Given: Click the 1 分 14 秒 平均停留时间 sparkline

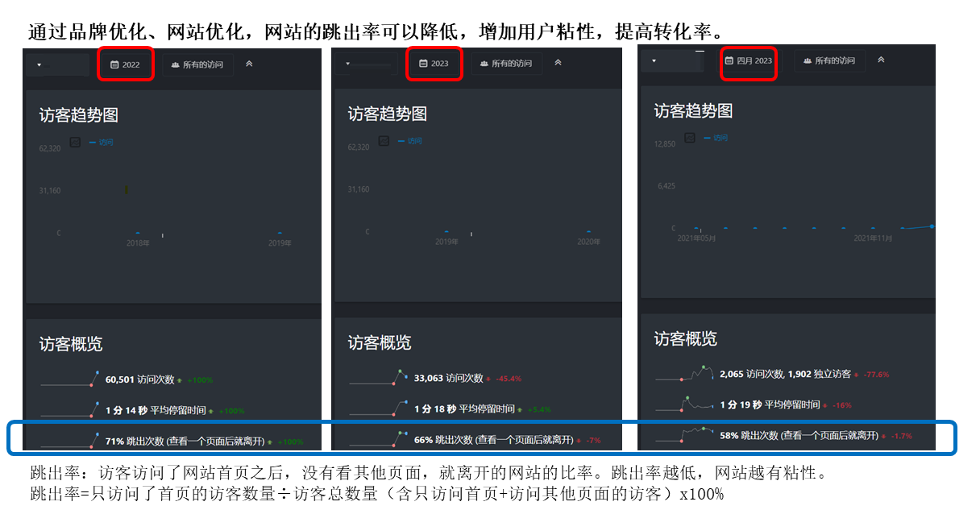Looking at the screenshot, I should [69, 409].
